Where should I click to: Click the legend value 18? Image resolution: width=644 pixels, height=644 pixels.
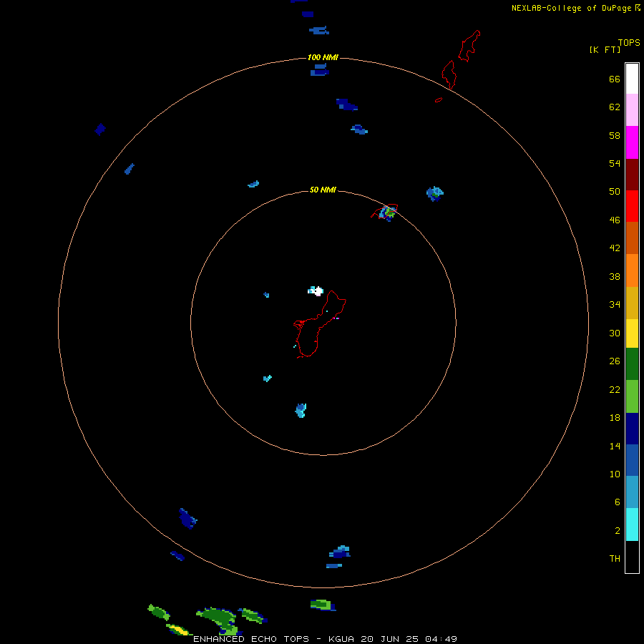(x=615, y=418)
